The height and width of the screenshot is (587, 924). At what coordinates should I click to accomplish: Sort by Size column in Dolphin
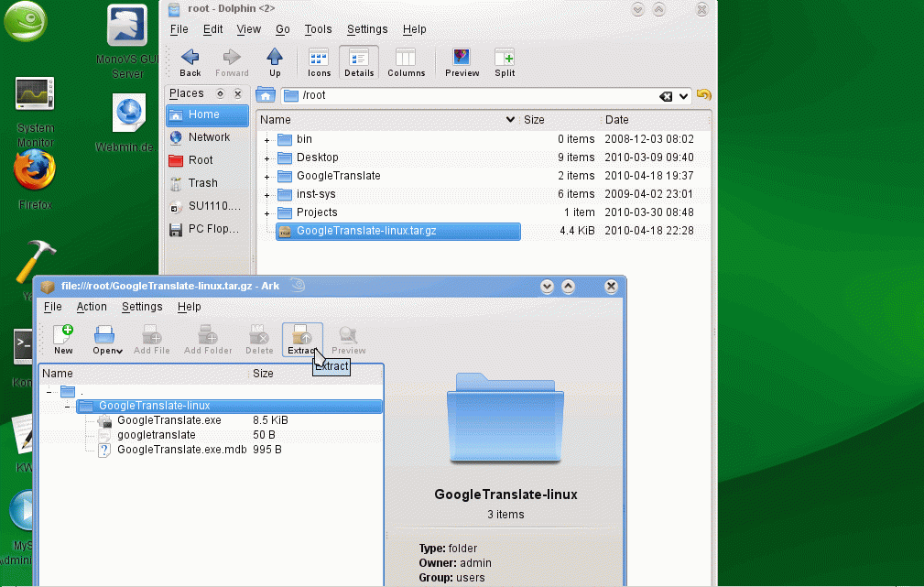[560, 120]
